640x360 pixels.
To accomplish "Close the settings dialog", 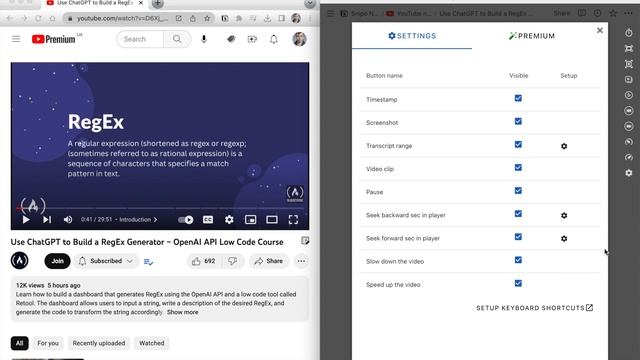I will (x=600, y=30).
